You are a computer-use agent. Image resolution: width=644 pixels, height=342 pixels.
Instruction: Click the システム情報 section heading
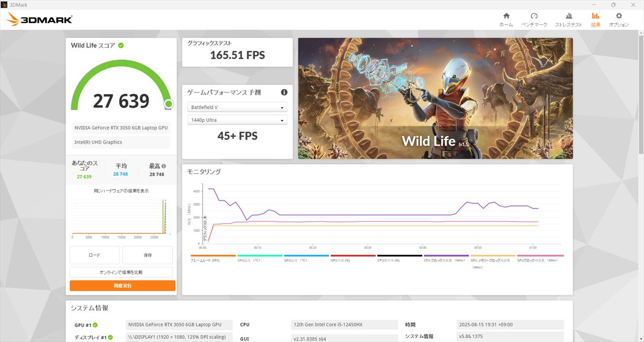coord(90,308)
